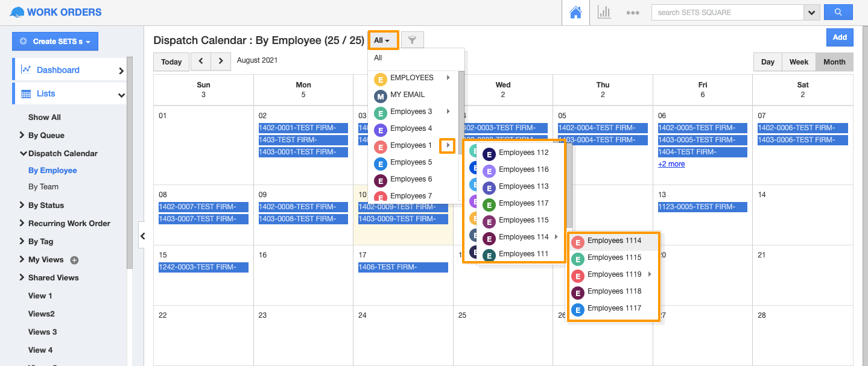Go to next month with right arrow
The width and height of the screenshot is (868, 366).
221,61
